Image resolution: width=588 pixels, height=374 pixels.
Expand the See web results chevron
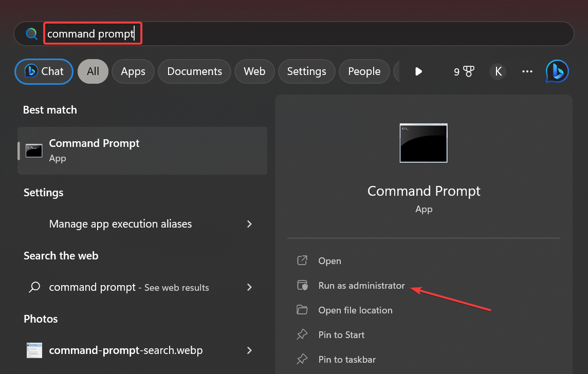pos(249,287)
